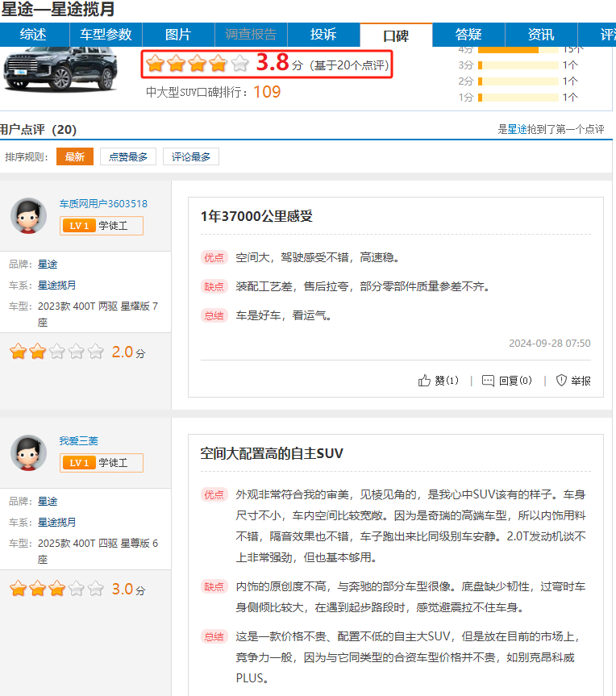The width and height of the screenshot is (616, 696).
Task: Select the 口碑 tab
Action: tap(396, 35)
